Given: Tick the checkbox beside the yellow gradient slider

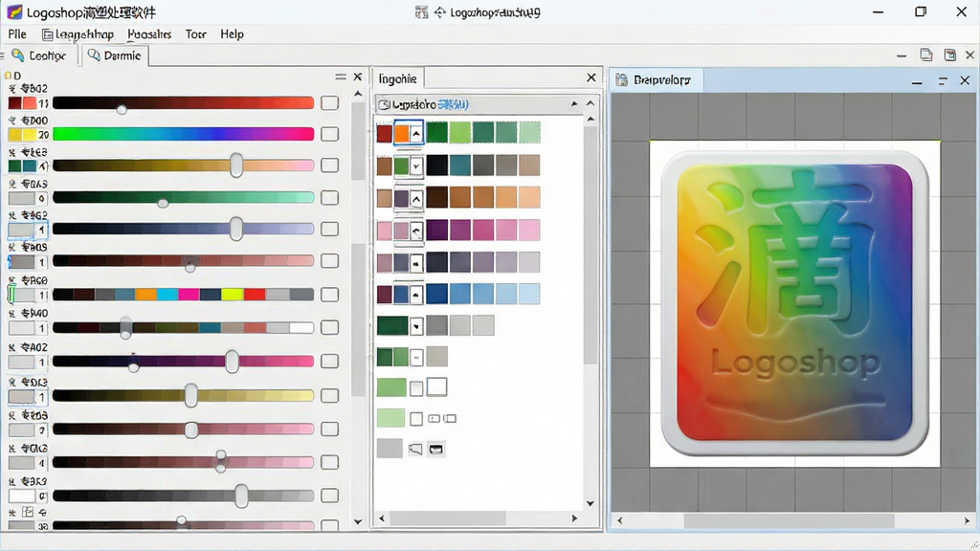Looking at the screenshot, I should (329, 395).
